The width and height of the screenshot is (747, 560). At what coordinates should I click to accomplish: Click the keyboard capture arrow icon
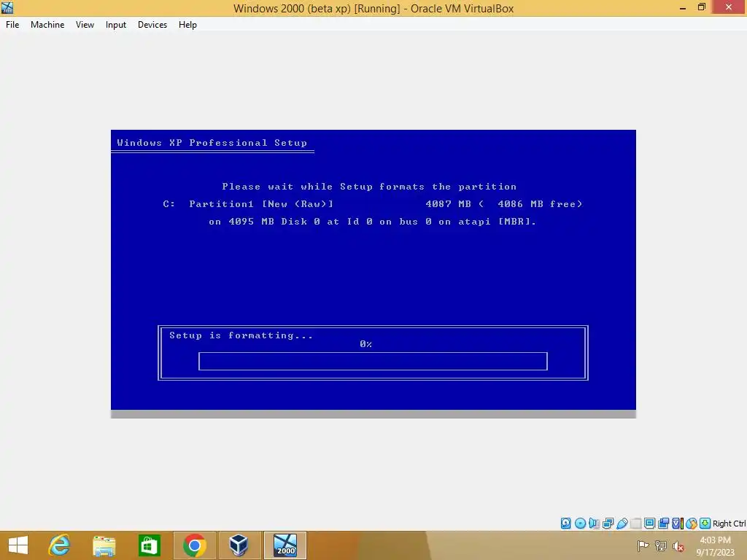(705, 524)
